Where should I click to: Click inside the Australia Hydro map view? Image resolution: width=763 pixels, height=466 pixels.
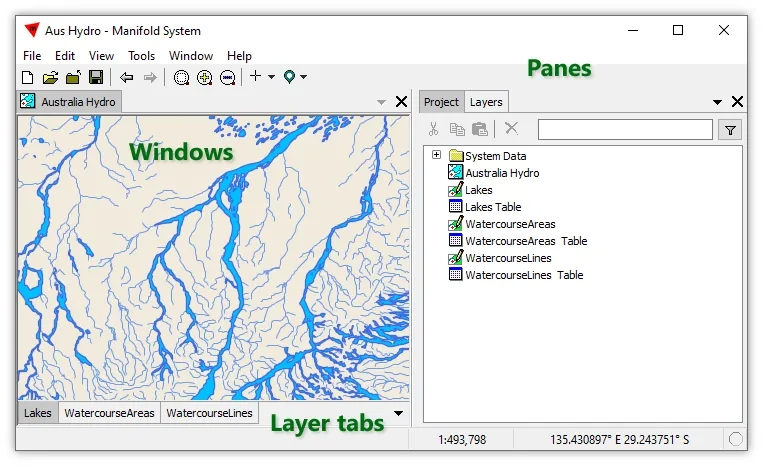tap(214, 258)
